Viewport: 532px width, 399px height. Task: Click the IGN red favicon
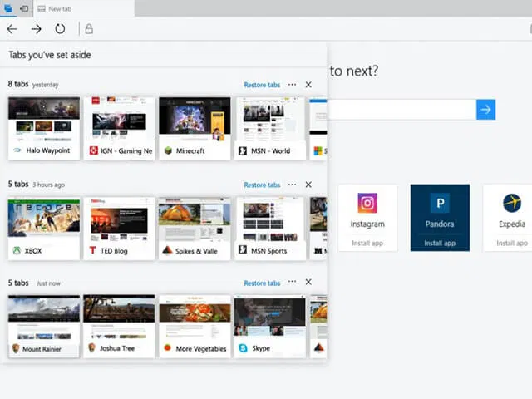click(93, 150)
